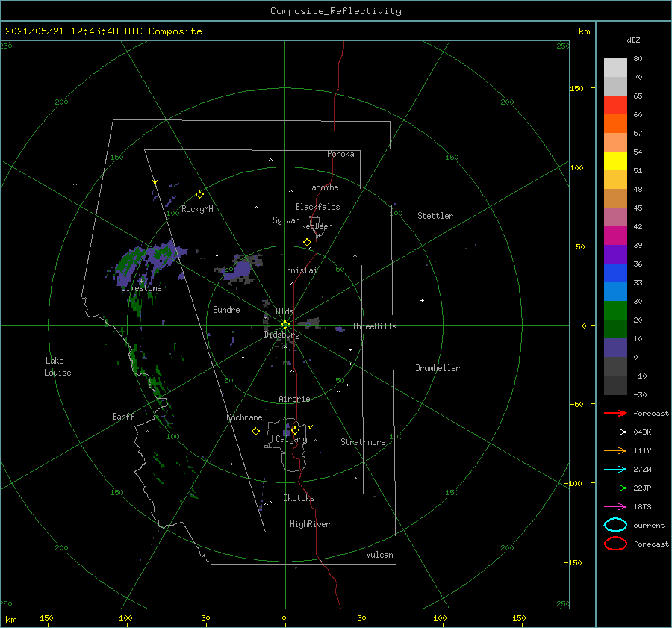
Task: Click the -150 tick on the bottom axis
Action: (44, 618)
